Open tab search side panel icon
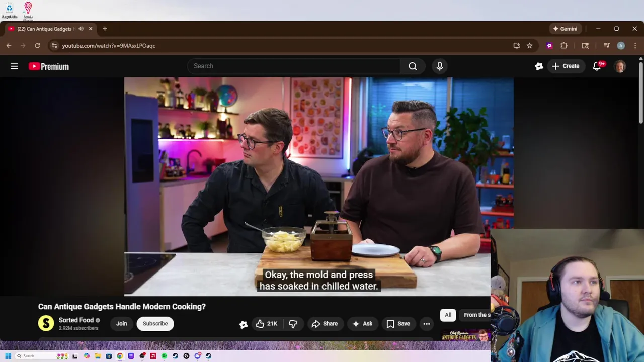The image size is (644, 362). (585, 46)
